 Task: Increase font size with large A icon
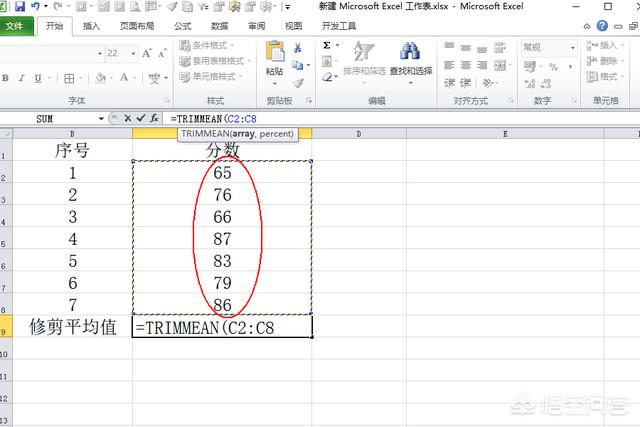[147, 53]
